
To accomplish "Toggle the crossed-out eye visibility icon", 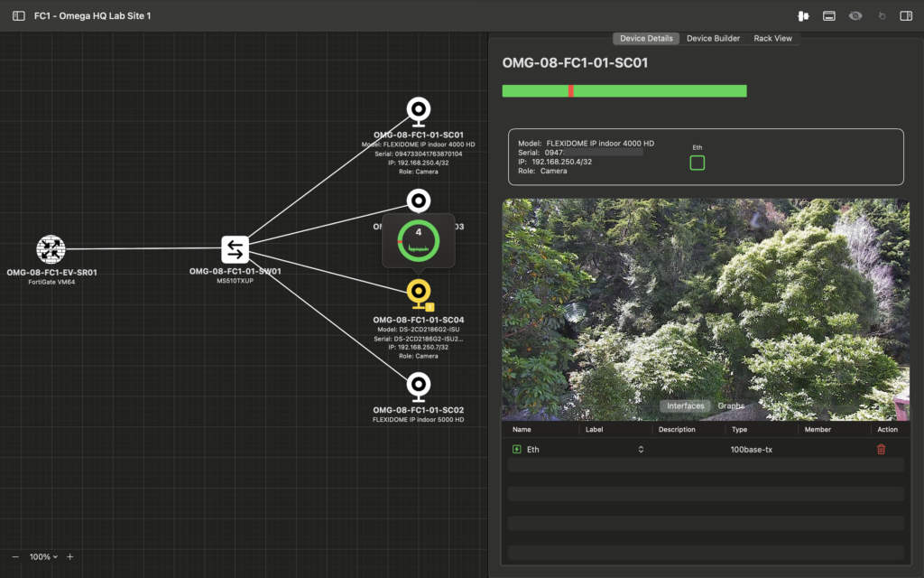I will coord(855,16).
